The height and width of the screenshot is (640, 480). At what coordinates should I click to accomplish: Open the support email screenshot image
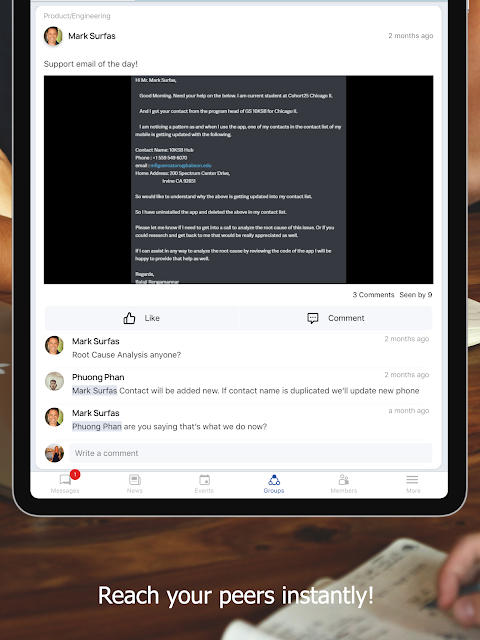[238, 180]
